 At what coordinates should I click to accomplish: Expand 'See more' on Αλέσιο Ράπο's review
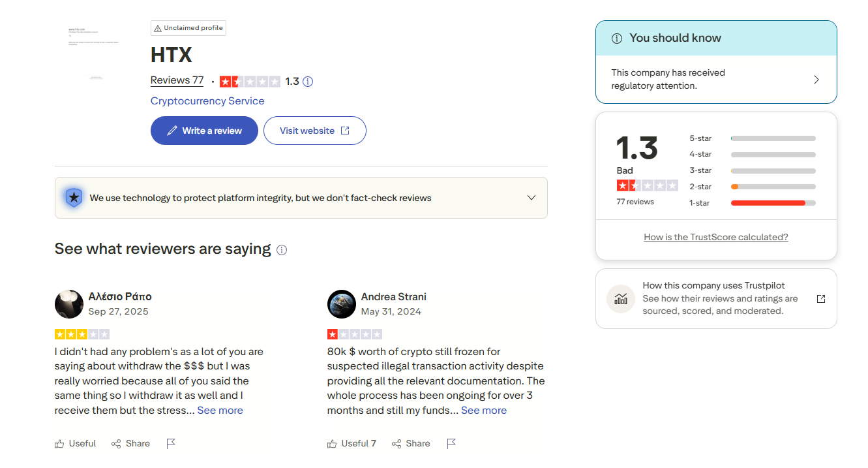[220, 411]
